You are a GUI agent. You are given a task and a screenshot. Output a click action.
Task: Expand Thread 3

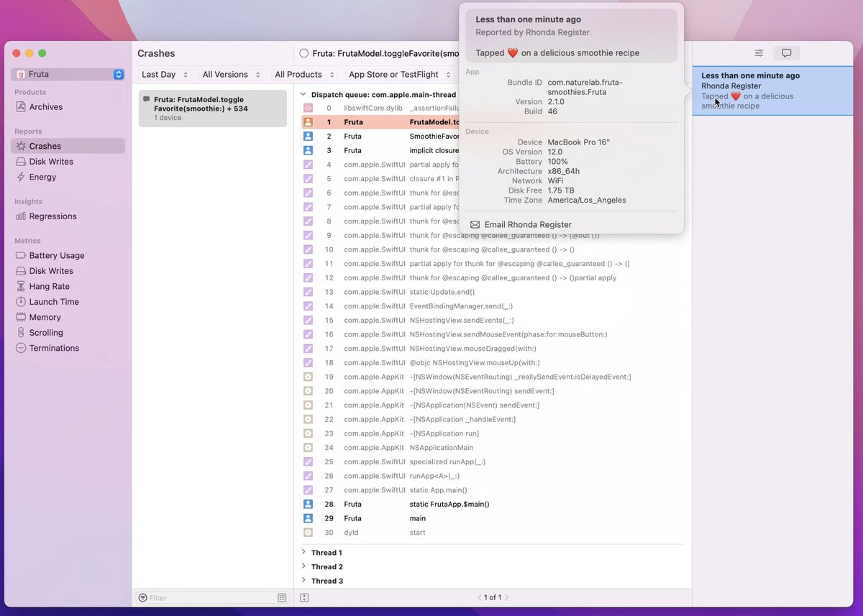(x=303, y=581)
